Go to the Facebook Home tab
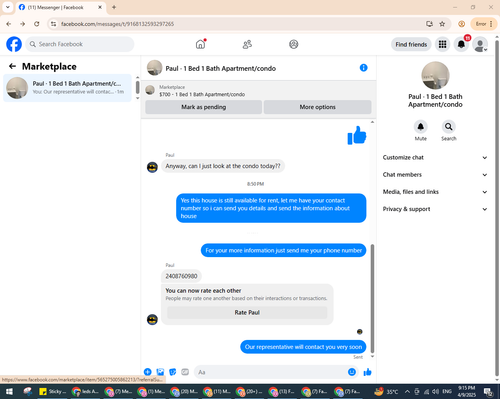 pyautogui.click(x=200, y=44)
